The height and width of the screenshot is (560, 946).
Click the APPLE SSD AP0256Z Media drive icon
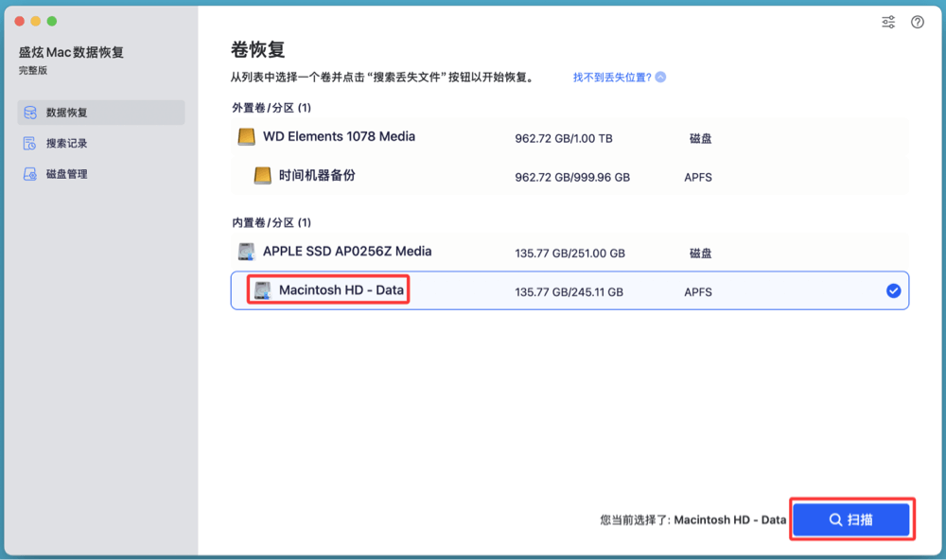[248, 253]
